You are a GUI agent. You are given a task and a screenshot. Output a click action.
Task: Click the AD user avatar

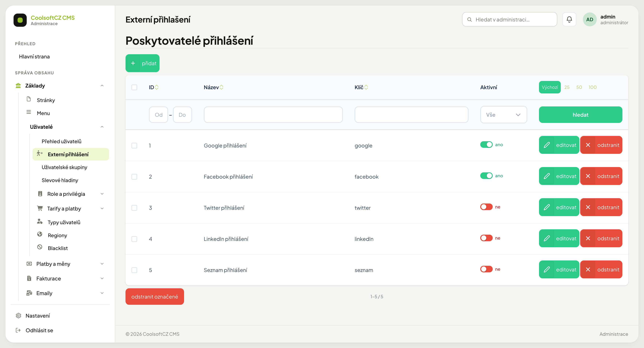[589, 20]
